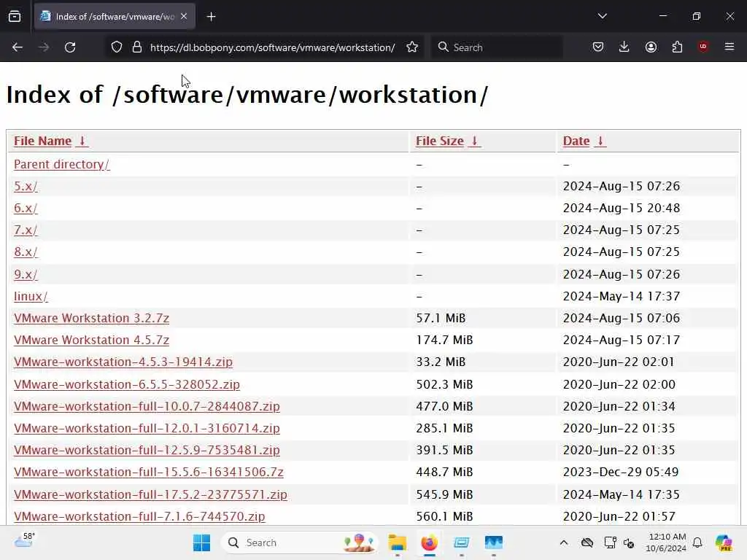Download VMware-workstation-full-12.0.1-3160714.zip
Image resolution: width=747 pixels, height=560 pixels.
click(x=147, y=428)
